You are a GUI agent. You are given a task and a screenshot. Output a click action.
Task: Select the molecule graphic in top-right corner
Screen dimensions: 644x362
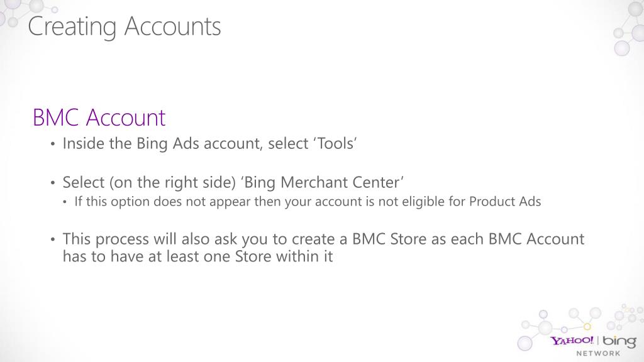click(626, 31)
